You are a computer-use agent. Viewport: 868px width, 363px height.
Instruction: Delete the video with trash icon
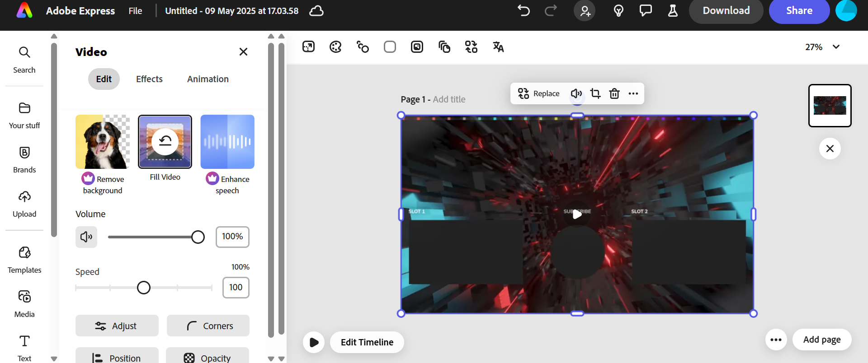(614, 93)
